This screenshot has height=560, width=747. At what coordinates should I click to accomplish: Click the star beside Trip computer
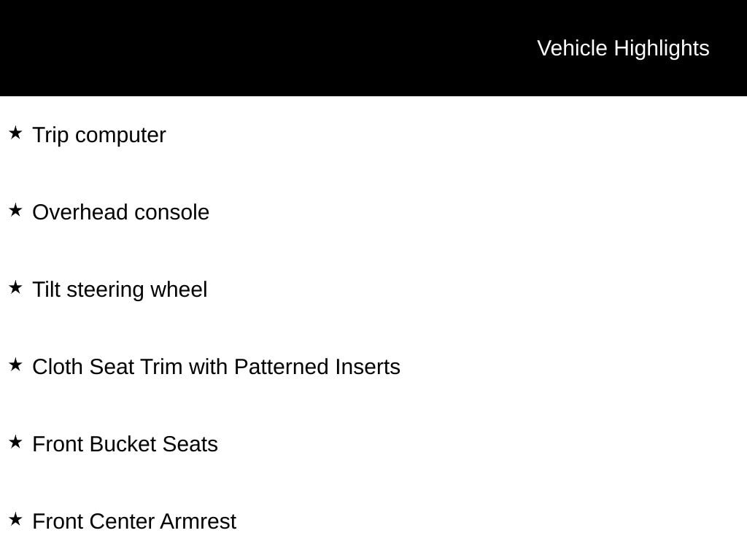15,133
